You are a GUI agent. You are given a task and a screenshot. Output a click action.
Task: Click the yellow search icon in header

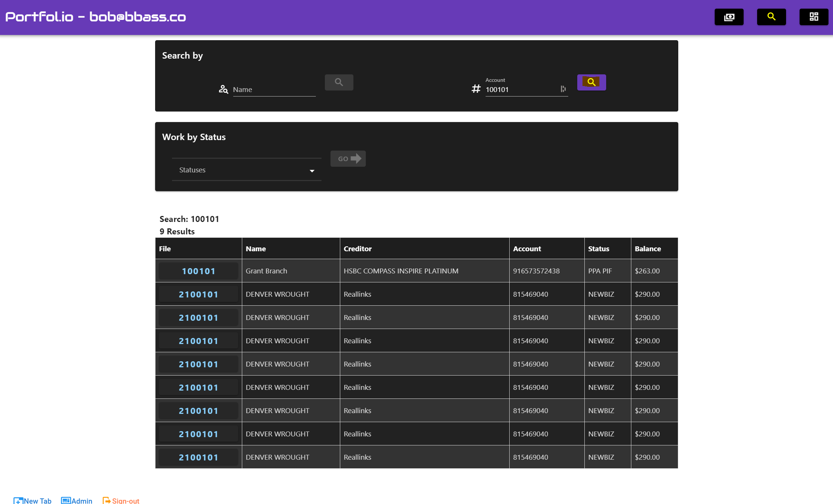tap(771, 17)
